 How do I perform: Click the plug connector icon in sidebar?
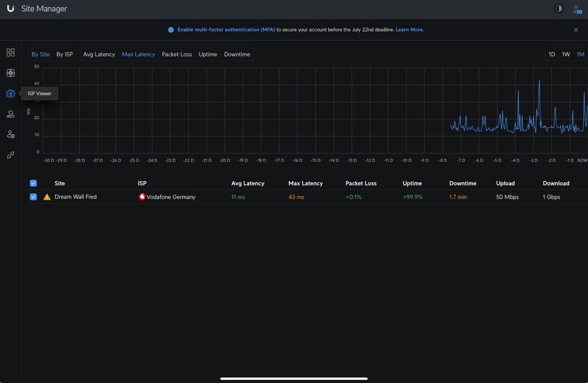(11, 155)
